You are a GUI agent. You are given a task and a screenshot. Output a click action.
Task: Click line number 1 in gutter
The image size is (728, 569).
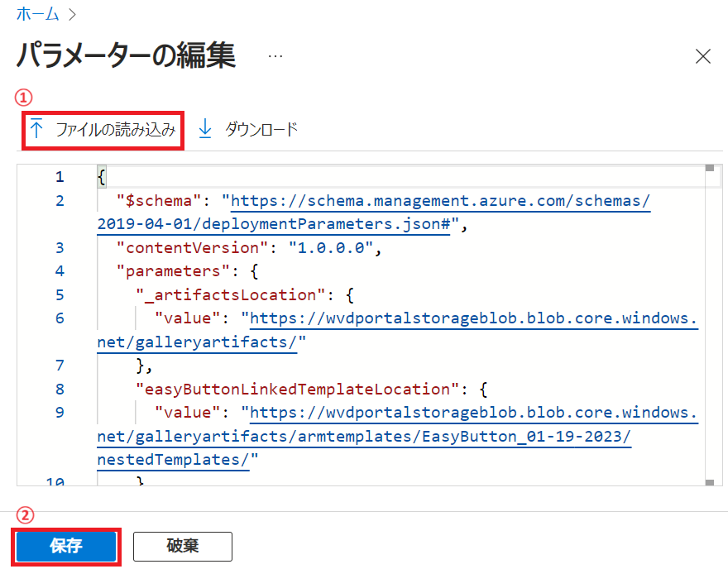point(60,177)
